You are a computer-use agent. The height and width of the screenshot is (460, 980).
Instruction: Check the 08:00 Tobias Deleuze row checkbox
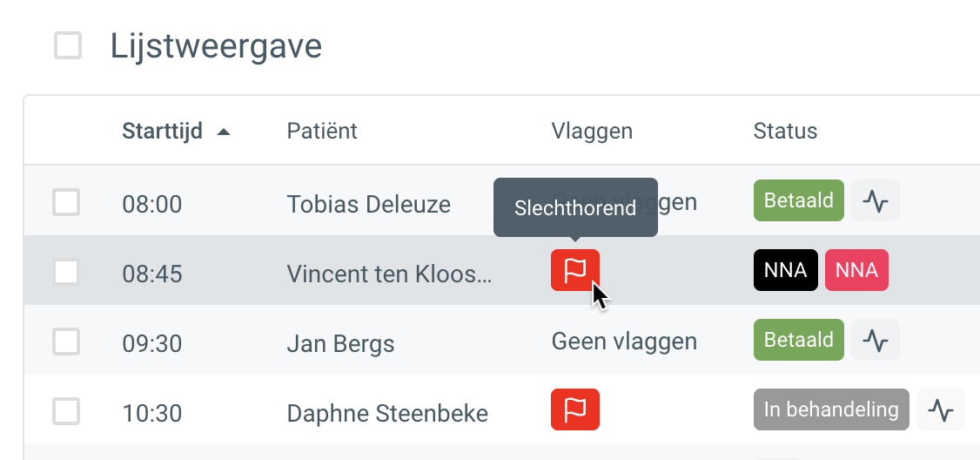pyautogui.click(x=66, y=202)
